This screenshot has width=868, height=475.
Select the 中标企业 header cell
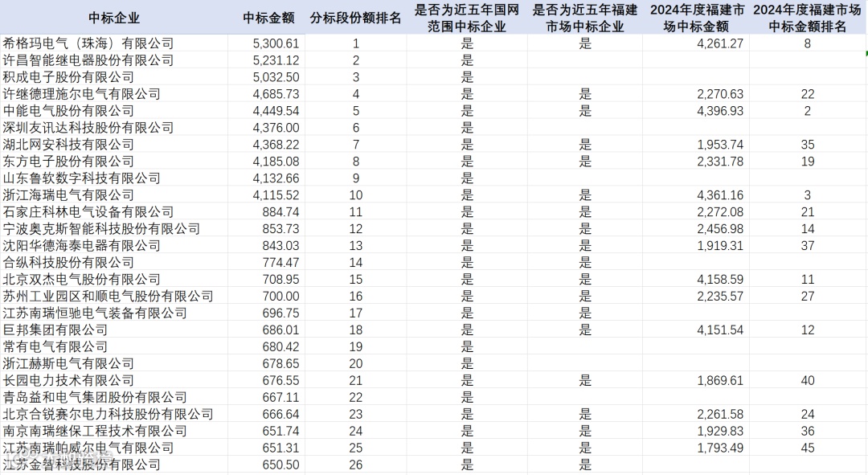pos(114,18)
